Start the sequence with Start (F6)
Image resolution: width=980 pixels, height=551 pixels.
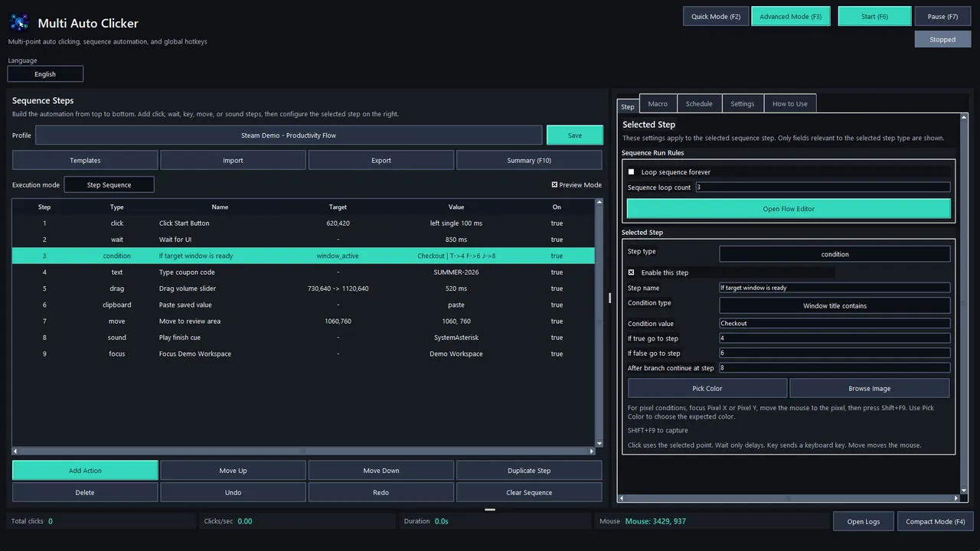pos(874,16)
